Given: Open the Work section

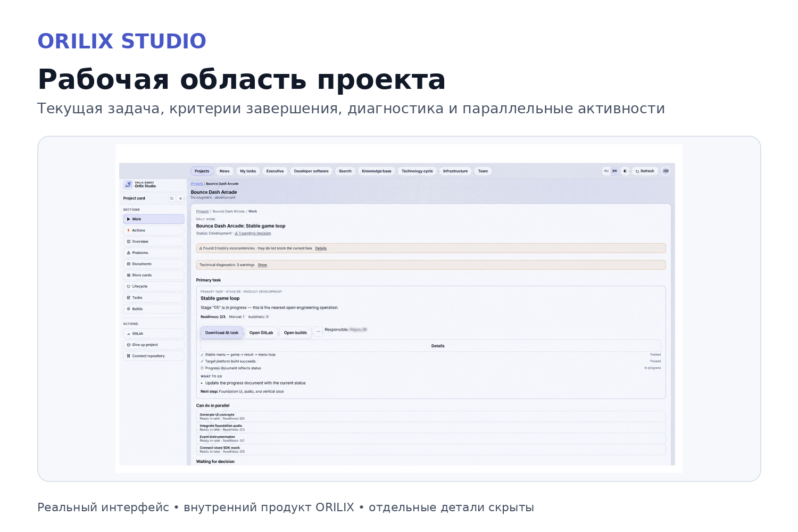Looking at the screenshot, I should [x=154, y=219].
